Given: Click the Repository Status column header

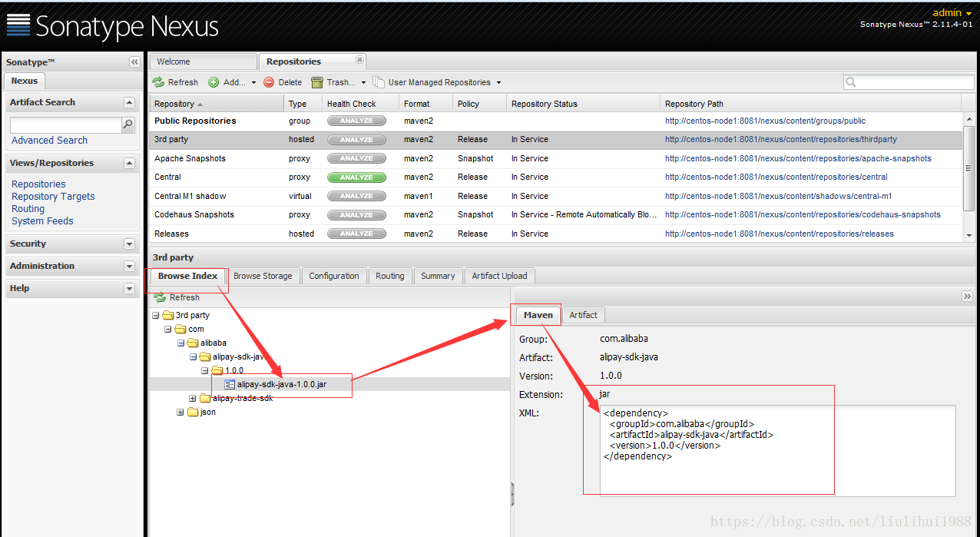Looking at the screenshot, I should pos(583,104).
